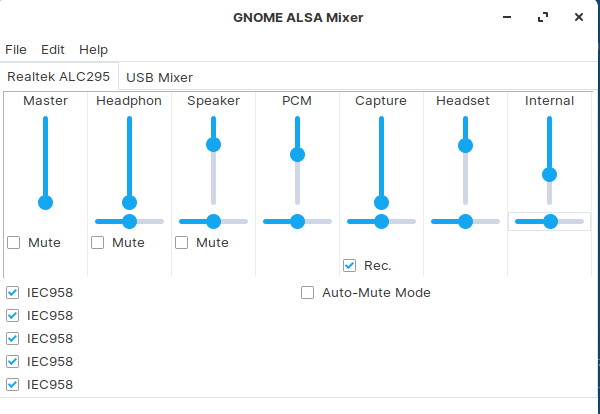600x414 pixels.
Task: Disable Capture recording checkbox
Action: [x=350, y=265]
